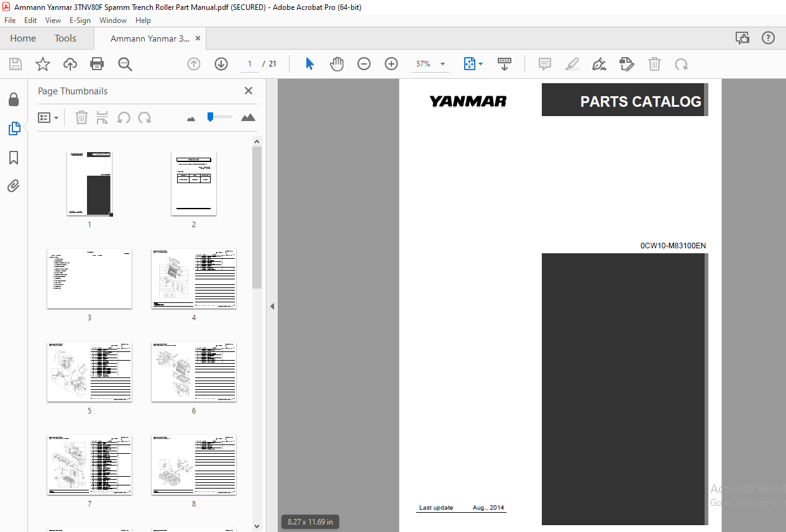Screen dimensions: 786x532
Task: Go to previous page arrow
Action: (194, 64)
